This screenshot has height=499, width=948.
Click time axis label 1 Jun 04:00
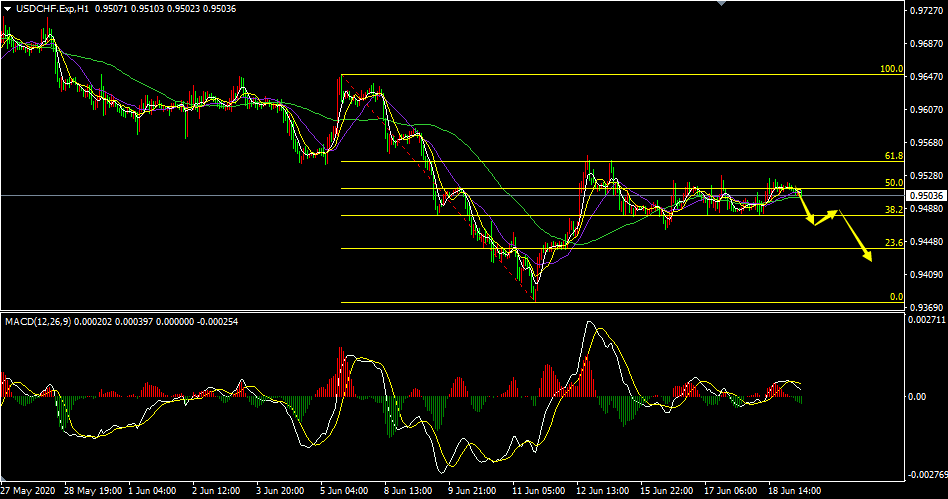pyautogui.click(x=152, y=490)
